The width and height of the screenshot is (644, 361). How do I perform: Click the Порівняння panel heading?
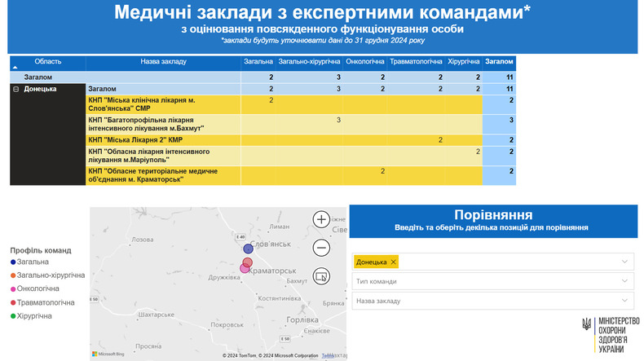(493, 215)
